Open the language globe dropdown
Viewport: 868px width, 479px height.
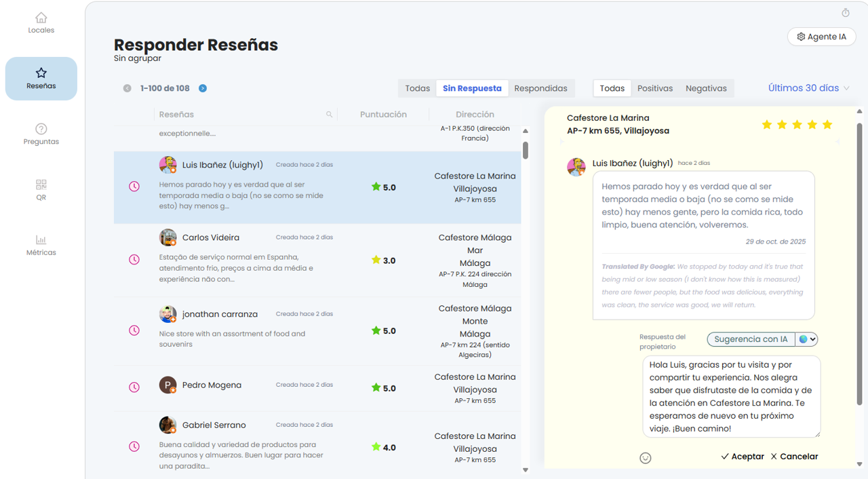coord(807,339)
